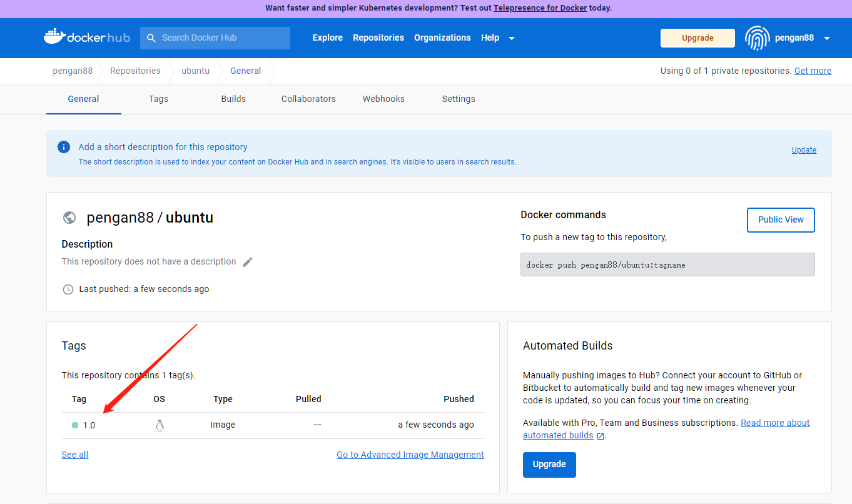Click 'Add a short description for this repository'
The image size is (852, 504).
(x=163, y=147)
